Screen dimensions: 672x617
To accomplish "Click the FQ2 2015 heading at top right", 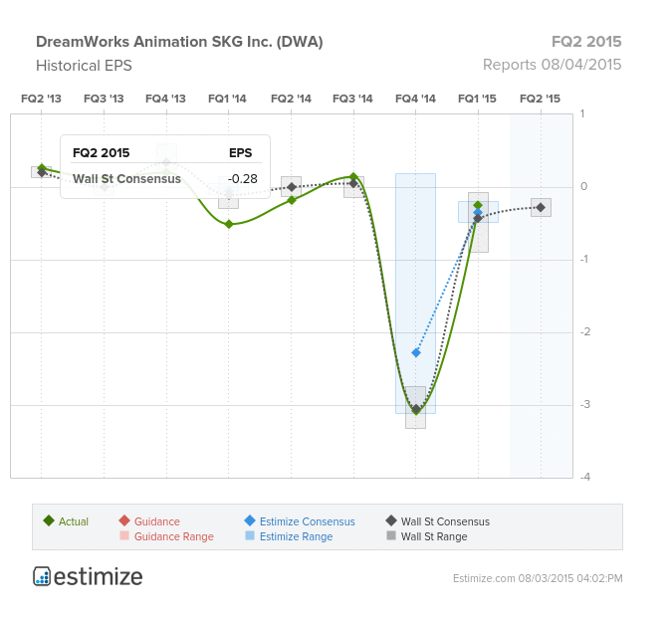I will (x=586, y=42).
